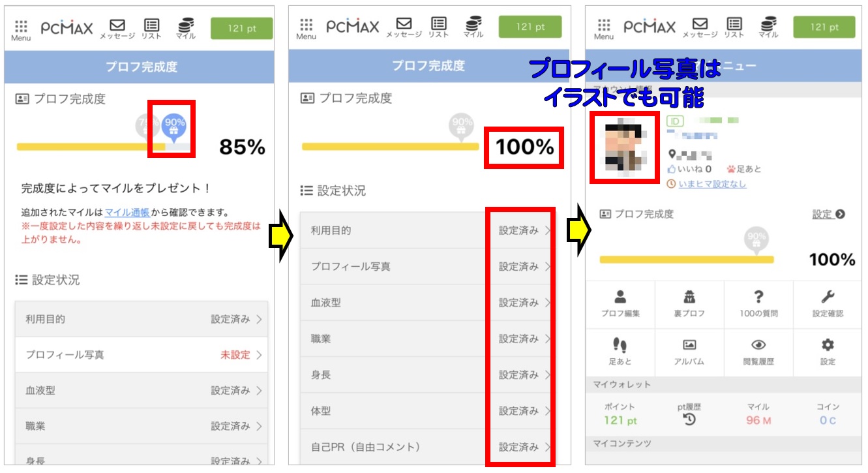Click the いまヒマ設定なし link

pyautogui.click(x=712, y=185)
